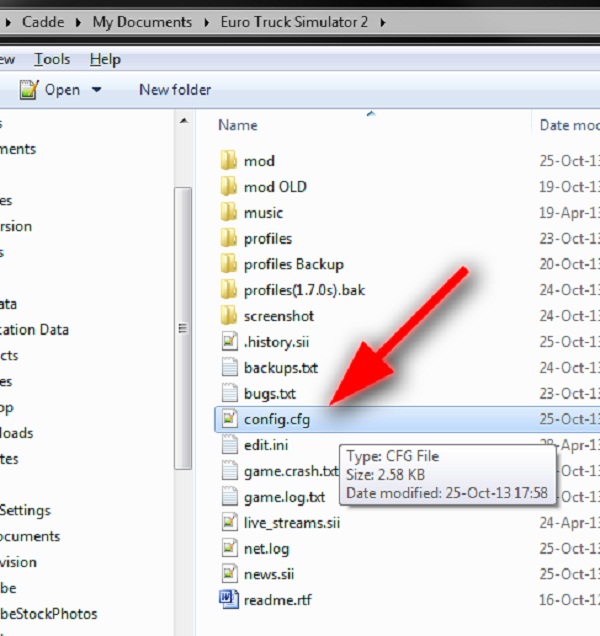The image size is (600, 636).
Task: Select the file name bugs.txt
Action: [270, 394]
